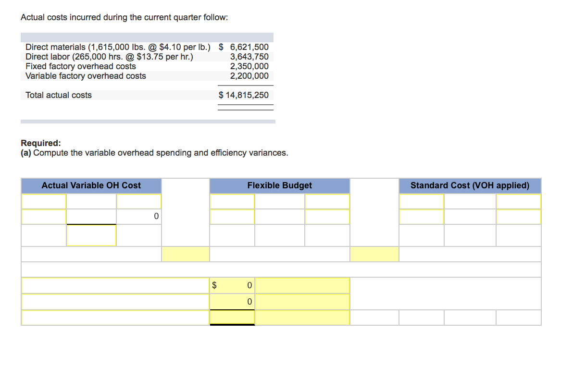This screenshot has height=392, width=573.
Task: Select second-row third cell under Flexible Budget
Action: [x=327, y=217]
